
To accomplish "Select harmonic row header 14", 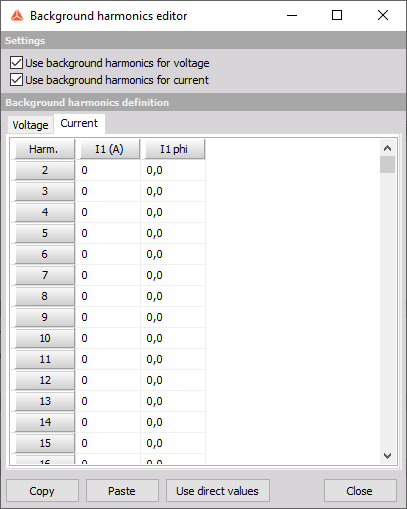I will click(45, 422).
